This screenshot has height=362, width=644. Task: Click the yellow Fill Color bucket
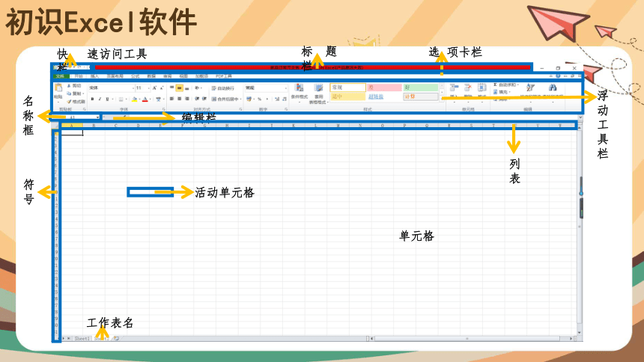point(134,99)
